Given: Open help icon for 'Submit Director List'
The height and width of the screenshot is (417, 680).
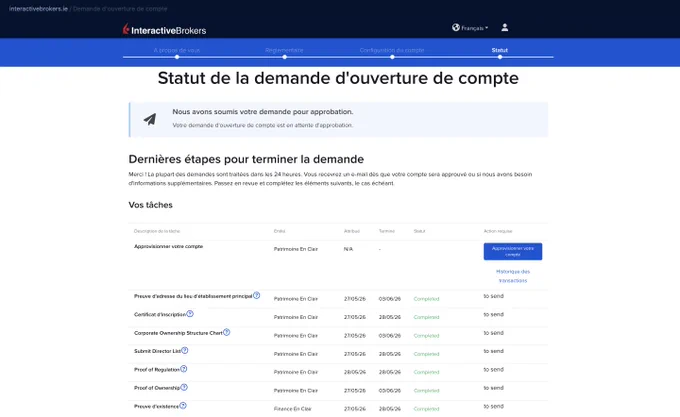Looking at the screenshot, I should 185,351.
